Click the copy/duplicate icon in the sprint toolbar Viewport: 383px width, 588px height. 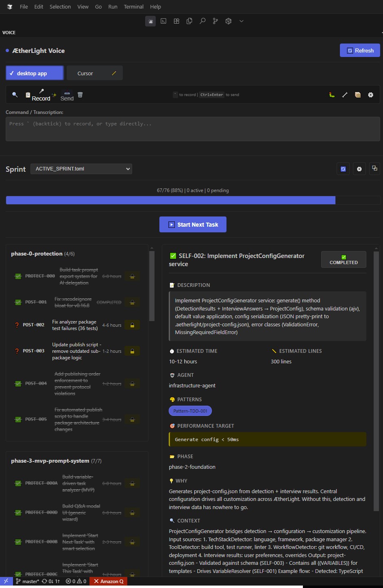coord(374,168)
